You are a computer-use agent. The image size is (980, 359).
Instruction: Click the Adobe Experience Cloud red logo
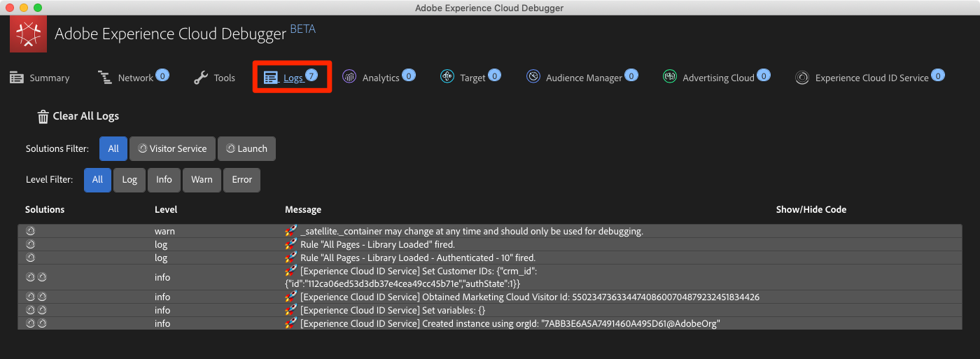(28, 34)
